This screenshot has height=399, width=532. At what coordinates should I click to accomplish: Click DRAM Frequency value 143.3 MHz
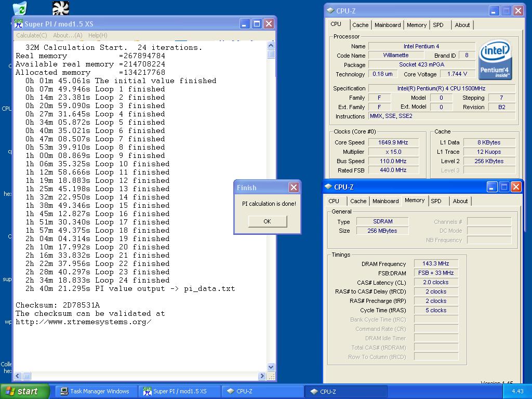click(436, 263)
